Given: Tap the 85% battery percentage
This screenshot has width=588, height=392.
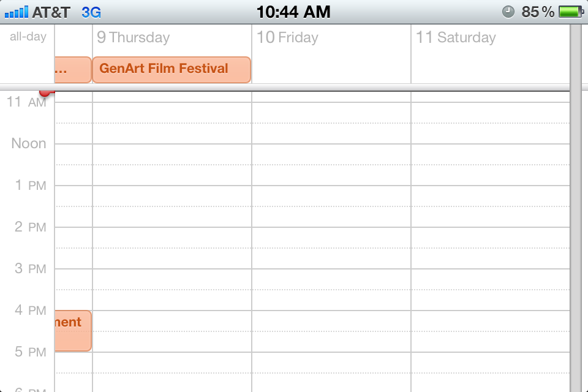Looking at the screenshot, I should [538, 12].
